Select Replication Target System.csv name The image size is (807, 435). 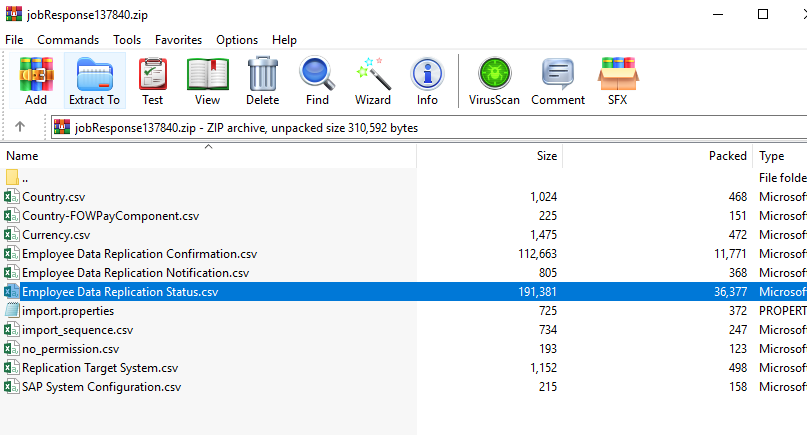tap(100, 368)
